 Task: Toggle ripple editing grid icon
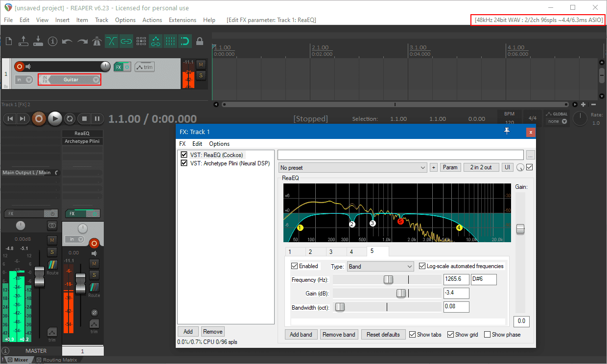pos(141,41)
